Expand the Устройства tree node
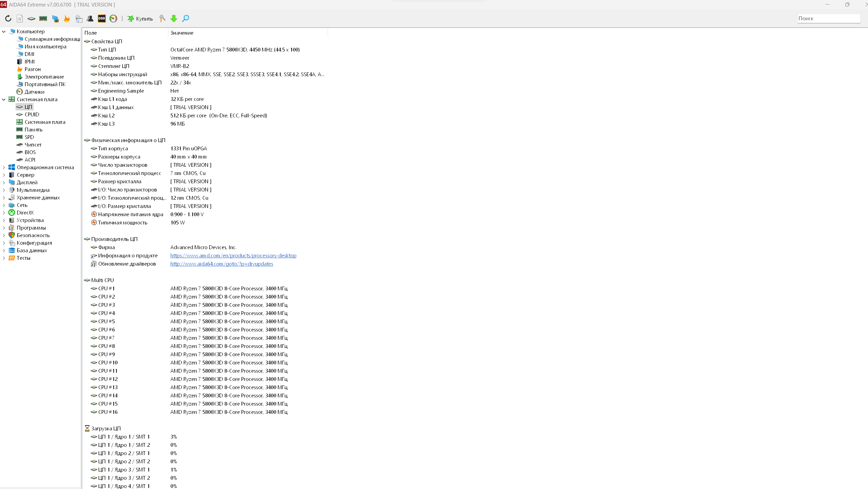Viewport: 868px width, 489px height. 4,220
